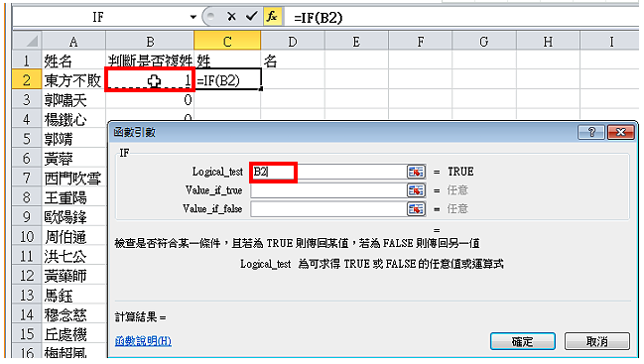
Task: Open help with dialog question mark button
Action: click(x=591, y=132)
